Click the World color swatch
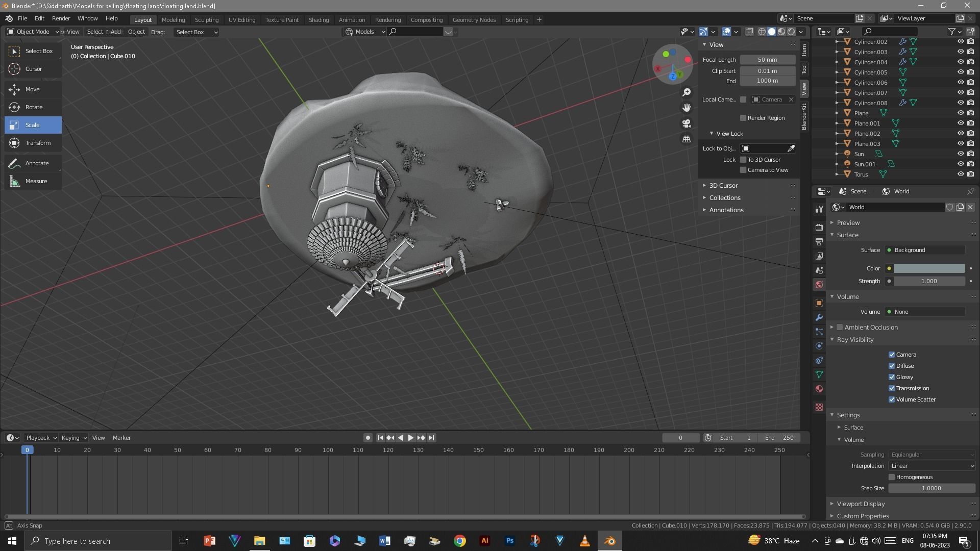980x551 pixels. [929, 268]
